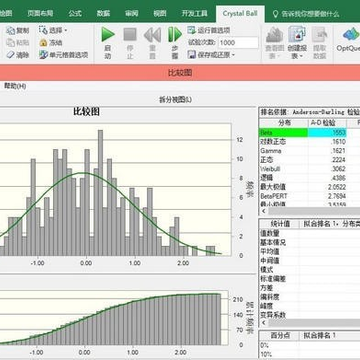Click the 中间值 statistics row

tap(309, 260)
